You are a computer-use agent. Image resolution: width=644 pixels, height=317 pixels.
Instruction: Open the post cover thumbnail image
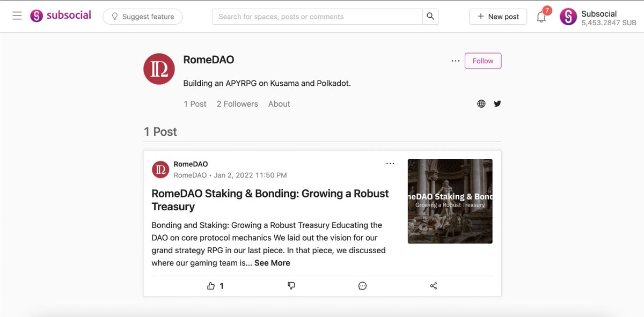point(450,201)
